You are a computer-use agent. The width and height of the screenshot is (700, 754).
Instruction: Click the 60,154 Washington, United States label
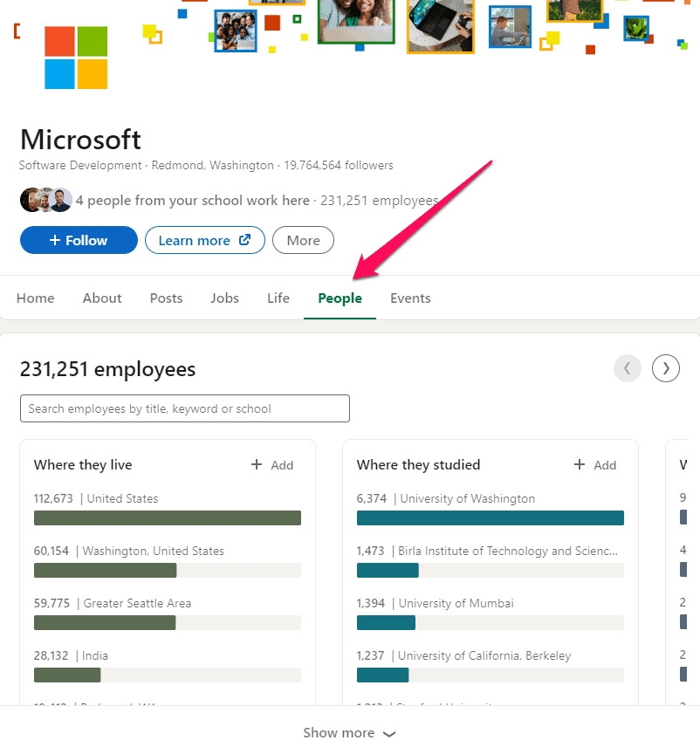click(x=129, y=551)
